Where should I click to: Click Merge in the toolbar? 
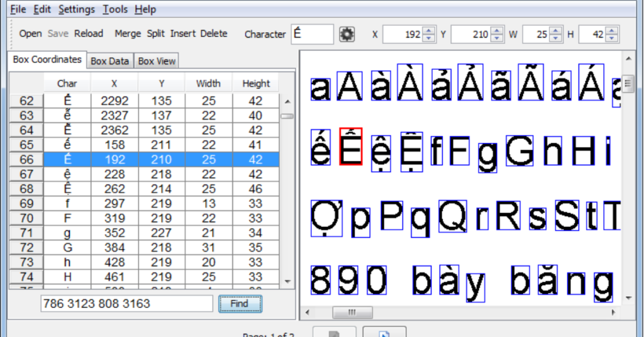pos(128,34)
